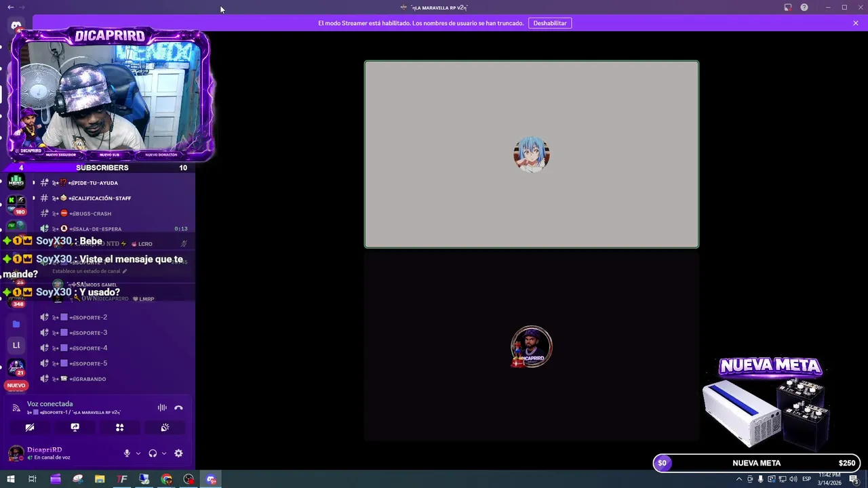Click the 'Voz conectada' status text
868x488 pixels.
[x=50, y=404]
